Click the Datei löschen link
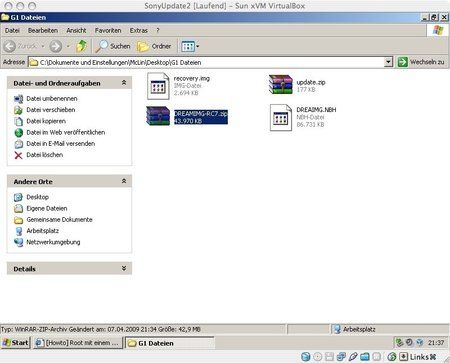The width and height of the screenshot is (450, 363). 44,155
